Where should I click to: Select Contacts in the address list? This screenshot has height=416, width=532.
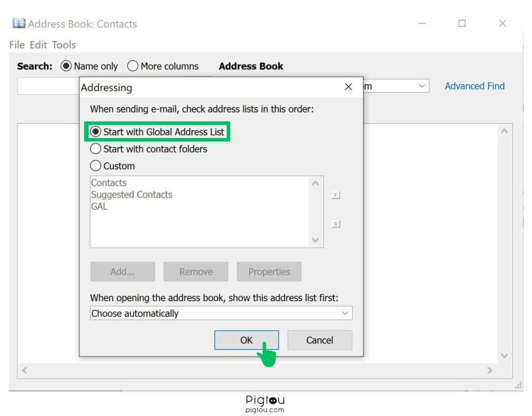tap(109, 183)
